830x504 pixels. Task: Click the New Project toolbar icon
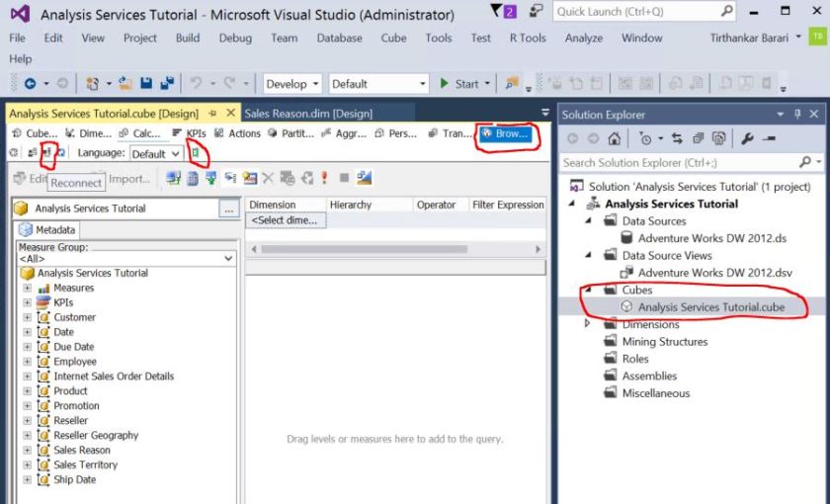93,84
